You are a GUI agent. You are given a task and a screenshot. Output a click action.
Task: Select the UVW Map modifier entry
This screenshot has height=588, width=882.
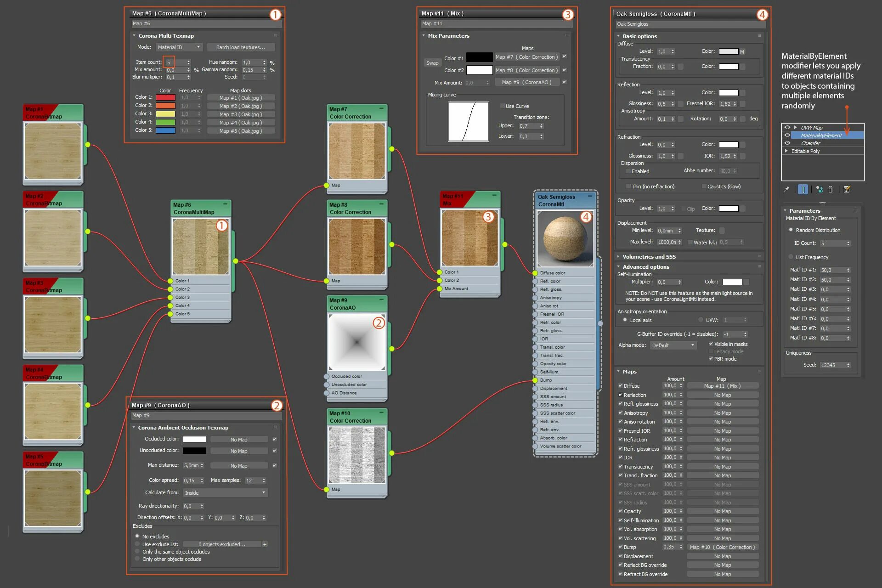[812, 128]
